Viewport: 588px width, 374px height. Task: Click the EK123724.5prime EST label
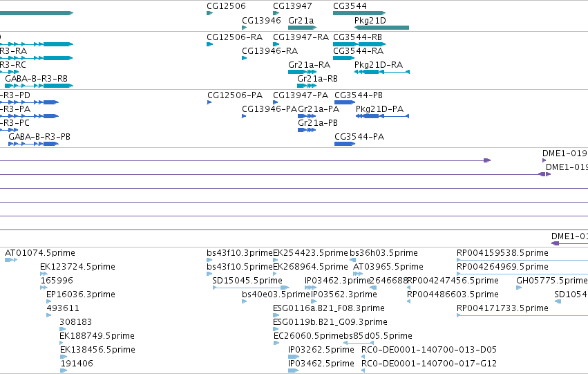(x=77, y=267)
